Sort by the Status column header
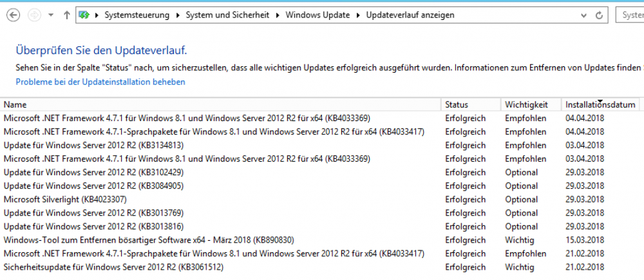This screenshot has height=280, width=644. point(457,104)
